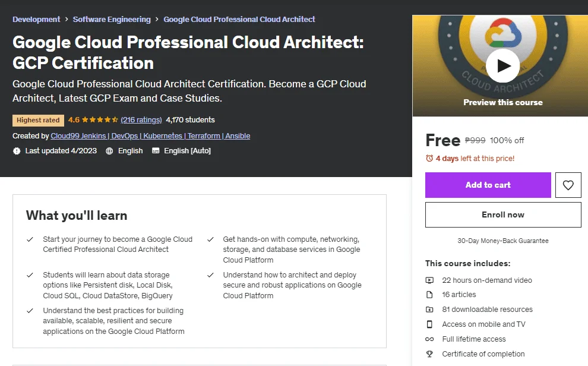Click the alarm clock icon near 4 days
The width and height of the screenshot is (588, 366).
pyautogui.click(x=429, y=159)
